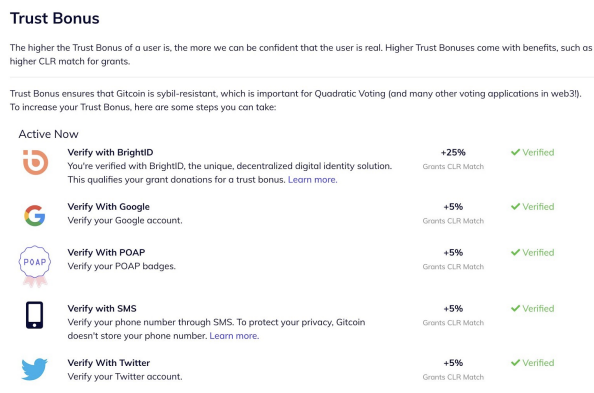The width and height of the screenshot is (594, 393).
Task: Click the Twitter bird icon
Action: click(x=34, y=369)
